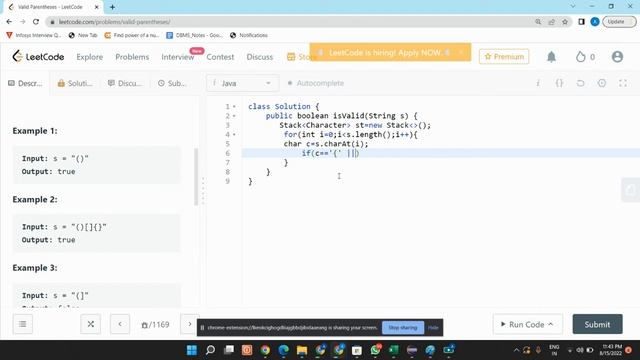
Task: Open taskbar Search
Action: pyautogui.click(x=210, y=350)
